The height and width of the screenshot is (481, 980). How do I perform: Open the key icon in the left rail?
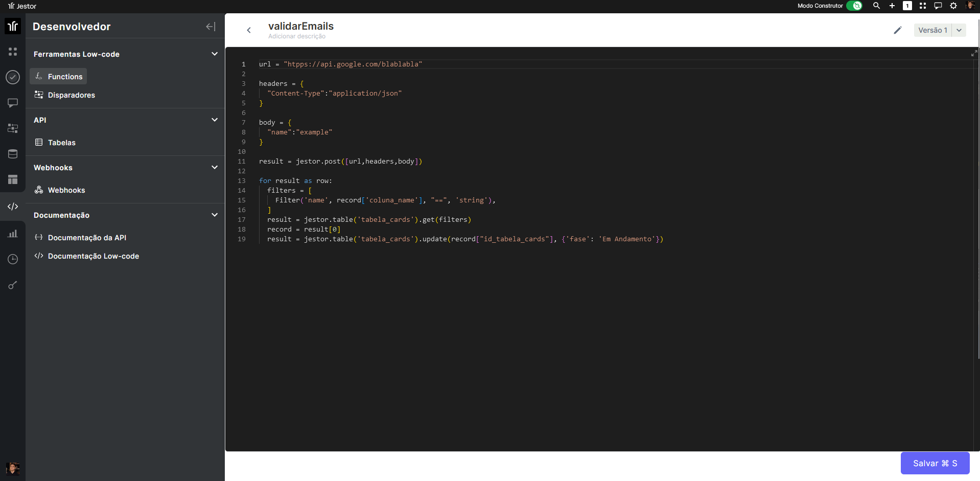[13, 285]
